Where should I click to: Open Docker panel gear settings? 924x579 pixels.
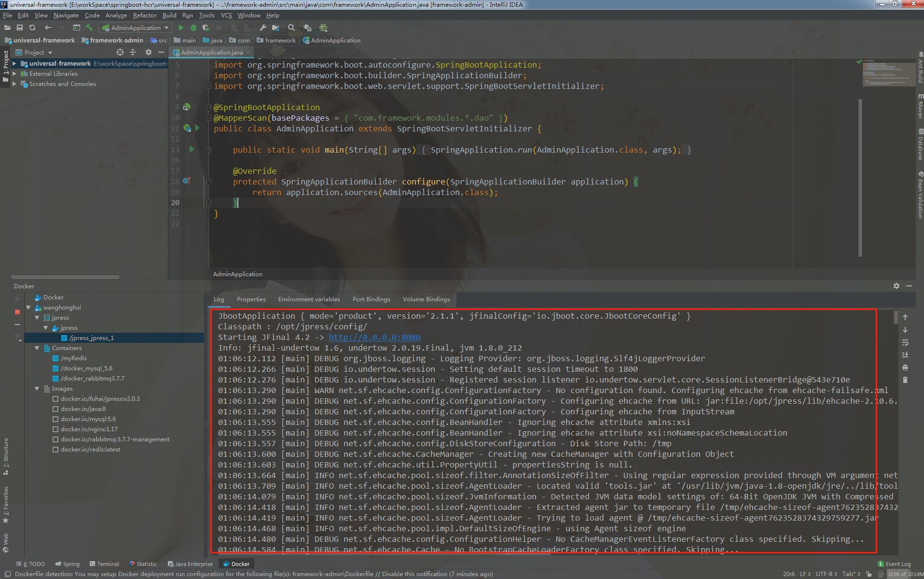point(896,286)
